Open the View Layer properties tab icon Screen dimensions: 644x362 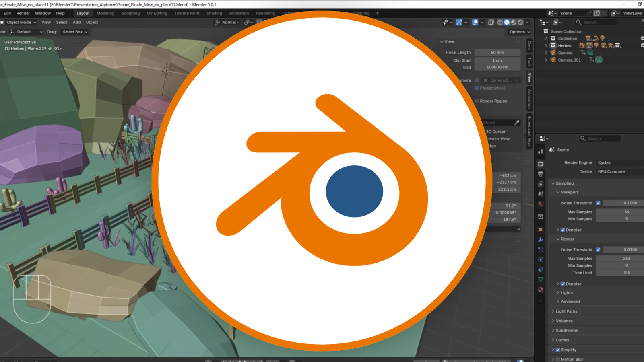pos(541,184)
